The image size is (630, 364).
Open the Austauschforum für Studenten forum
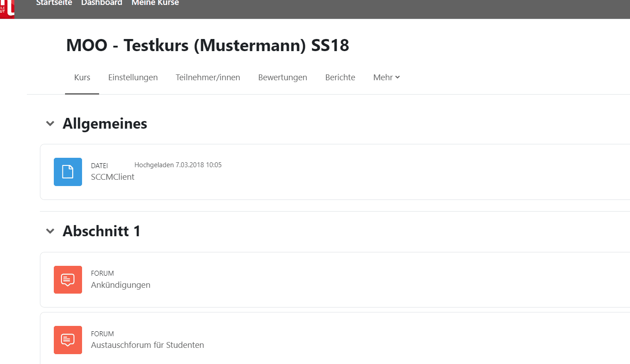(147, 345)
